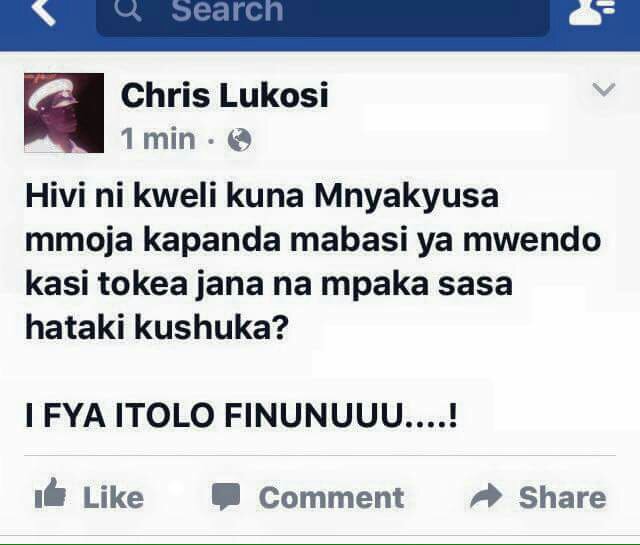Viewport: 640px width, 545px height.
Task: Click the Share arrow icon
Action: coord(486,496)
